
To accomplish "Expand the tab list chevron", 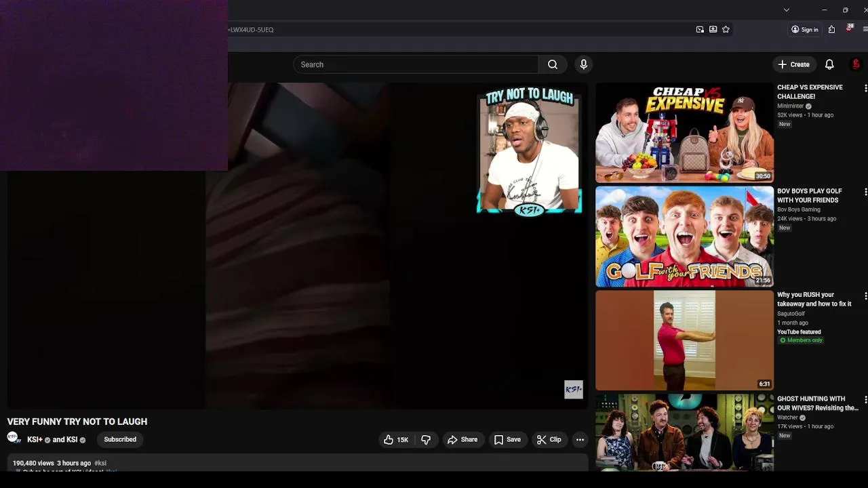I will click(x=786, y=10).
